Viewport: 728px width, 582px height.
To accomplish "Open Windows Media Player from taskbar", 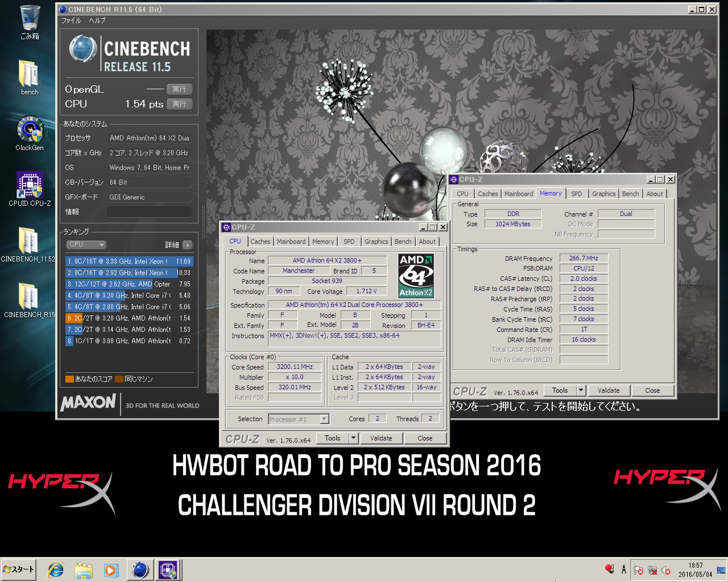I will [x=111, y=570].
